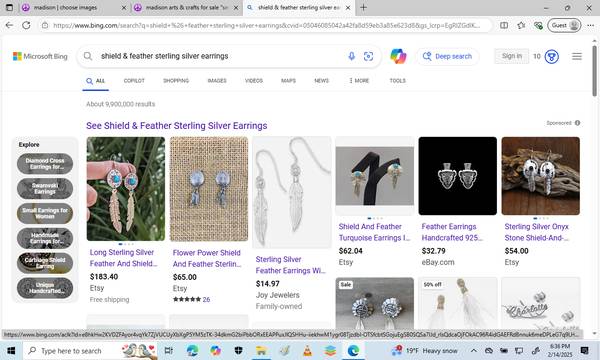Show hidden system tray icons chevron

[x=473, y=350]
